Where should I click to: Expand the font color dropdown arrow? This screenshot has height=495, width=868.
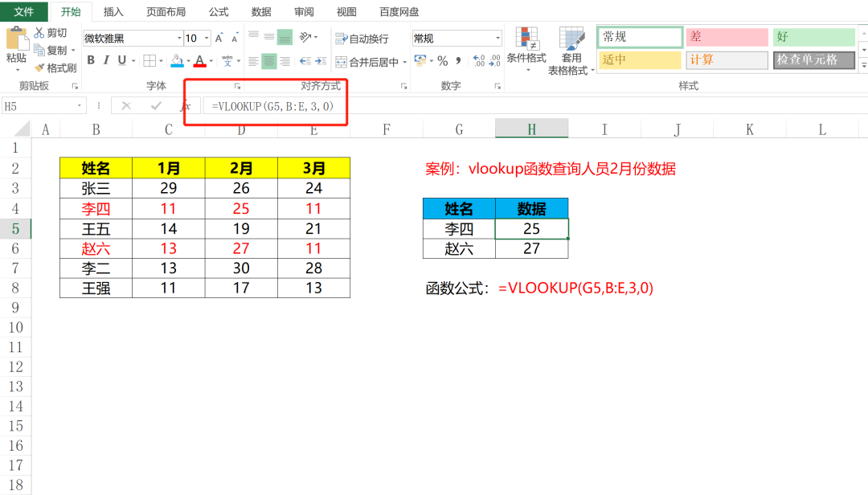coord(211,61)
